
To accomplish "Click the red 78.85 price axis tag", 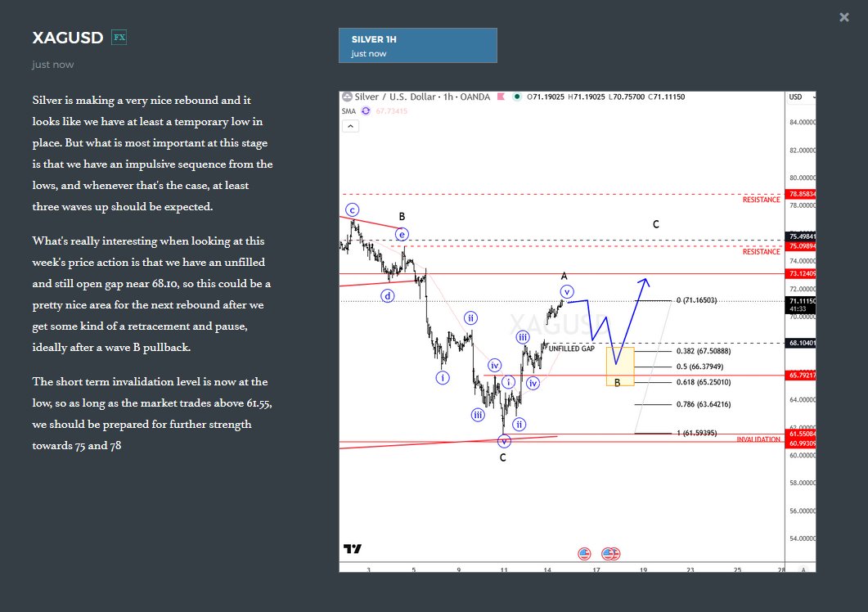I will click(800, 194).
